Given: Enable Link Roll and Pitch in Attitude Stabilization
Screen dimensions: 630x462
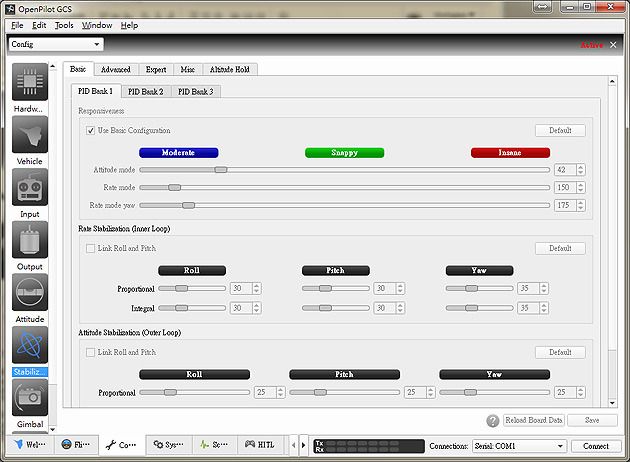Looking at the screenshot, I should click(90, 352).
